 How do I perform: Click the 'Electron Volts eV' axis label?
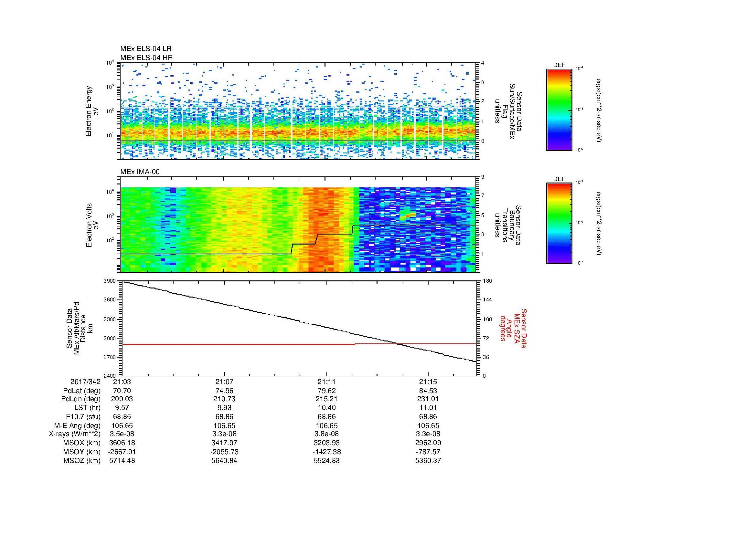click(x=92, y=225)
